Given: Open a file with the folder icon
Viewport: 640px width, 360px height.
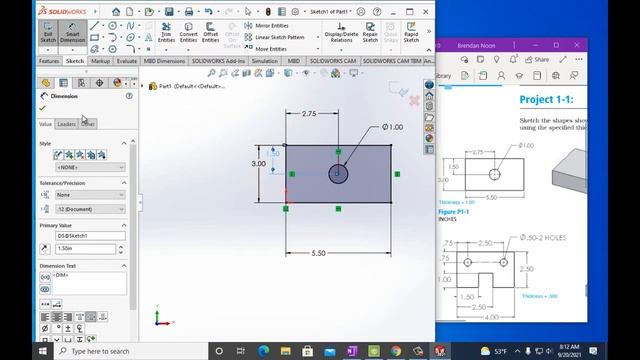Looking at the screenshot, I should [x=149, y=12].
